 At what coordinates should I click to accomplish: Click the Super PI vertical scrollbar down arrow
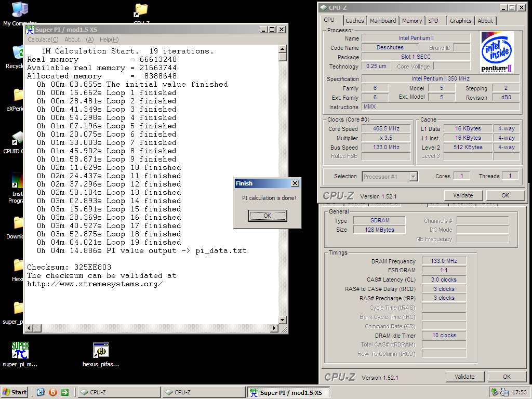pyautogui.click(x=282, y=320)
